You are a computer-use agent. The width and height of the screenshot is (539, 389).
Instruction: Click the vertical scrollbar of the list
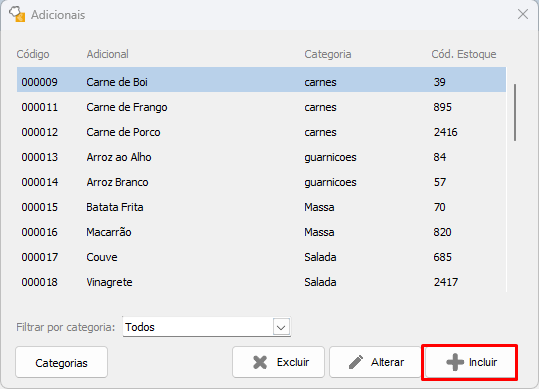point(515,112)
